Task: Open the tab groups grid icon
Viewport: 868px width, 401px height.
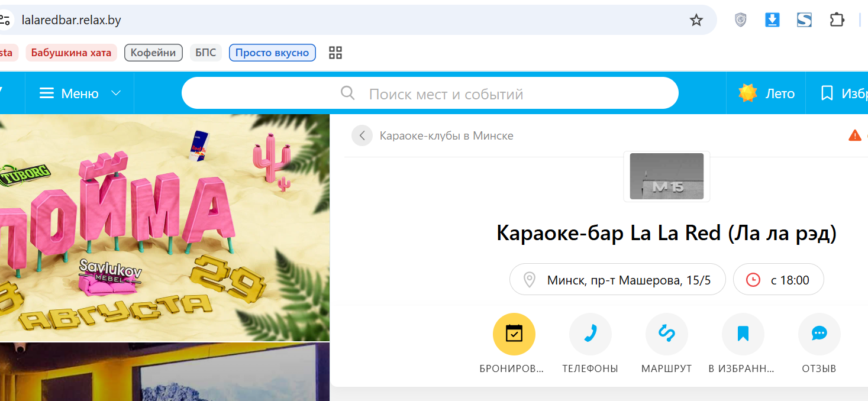Action: point(335,53)
